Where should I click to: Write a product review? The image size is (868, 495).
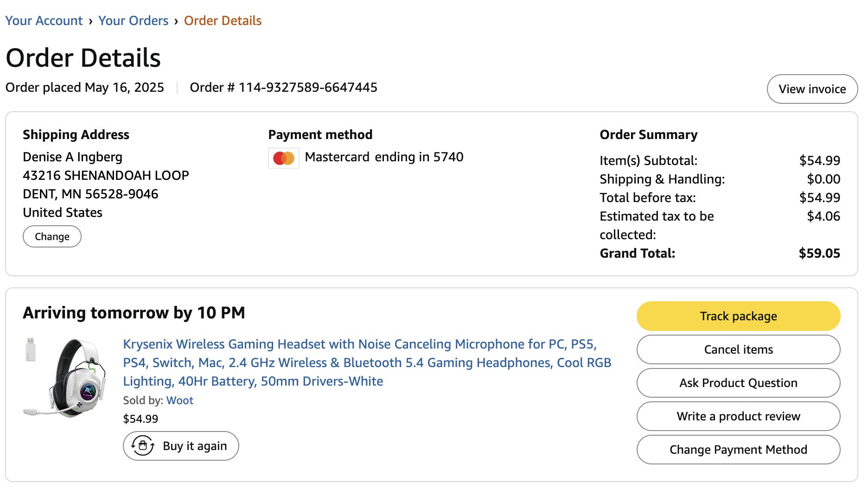(x=738, y=416)
